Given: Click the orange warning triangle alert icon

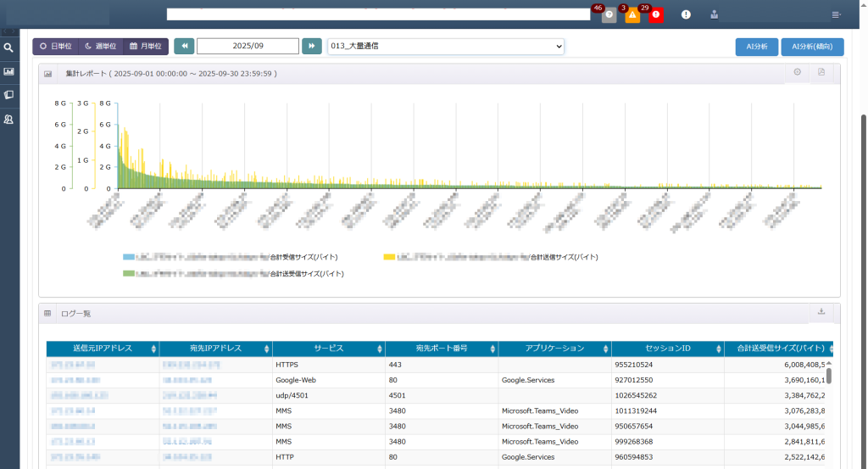Looking at the screenshot, I should 632,14.
